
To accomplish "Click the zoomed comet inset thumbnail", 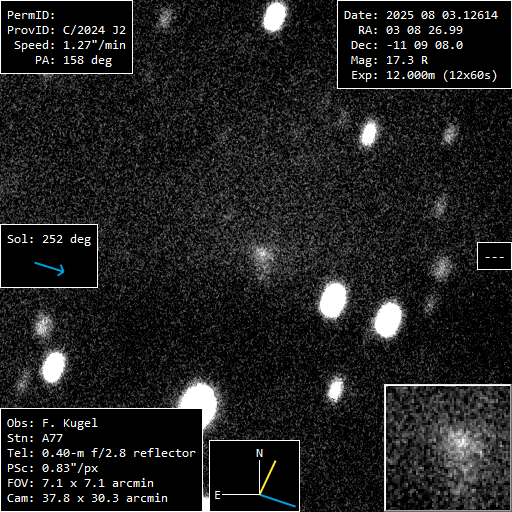I will 448,448.
